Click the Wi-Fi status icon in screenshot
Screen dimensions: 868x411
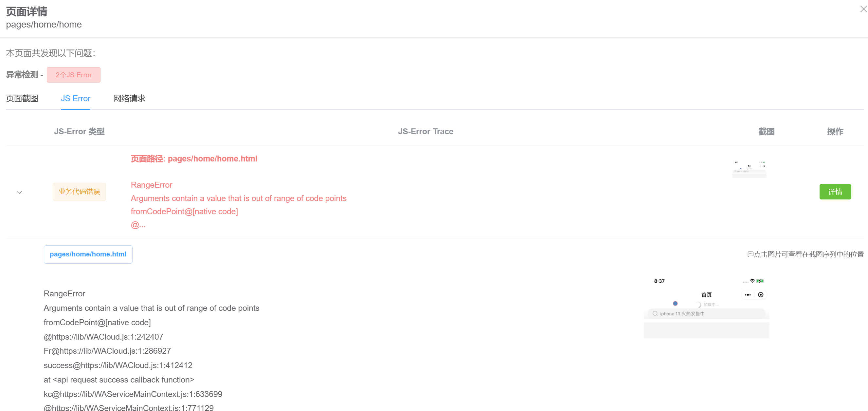(752, 281)
